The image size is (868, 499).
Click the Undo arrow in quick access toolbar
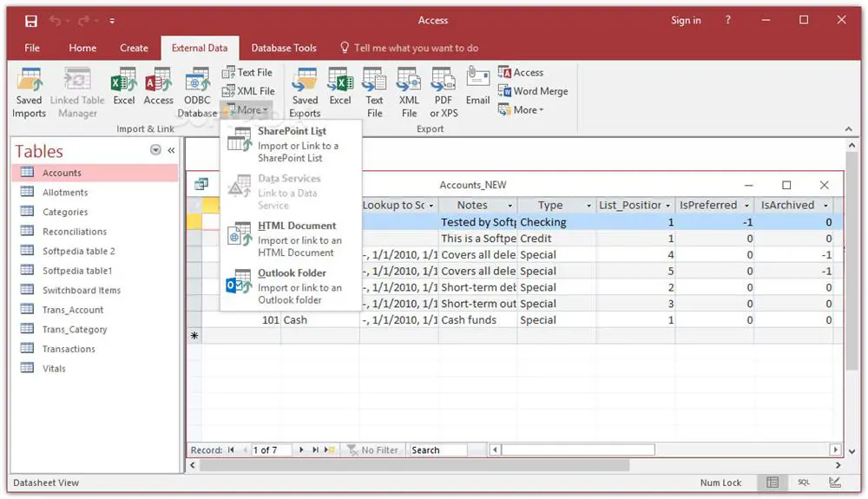coord(55,21)
